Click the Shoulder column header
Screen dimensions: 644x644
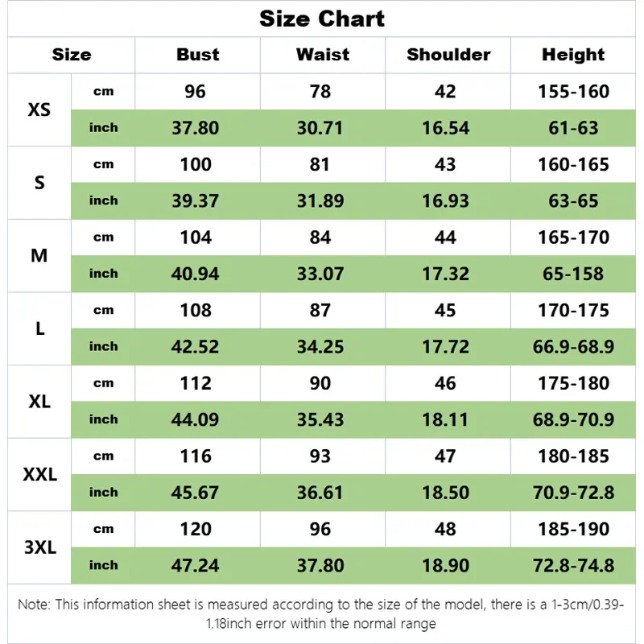pyautogui.click(x=448, y=55)
